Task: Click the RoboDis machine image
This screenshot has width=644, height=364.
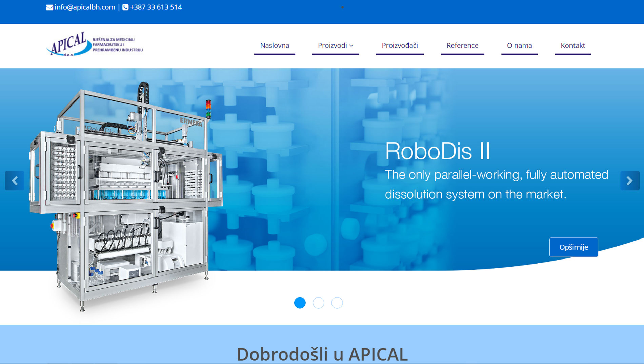Action: [125, 197]
